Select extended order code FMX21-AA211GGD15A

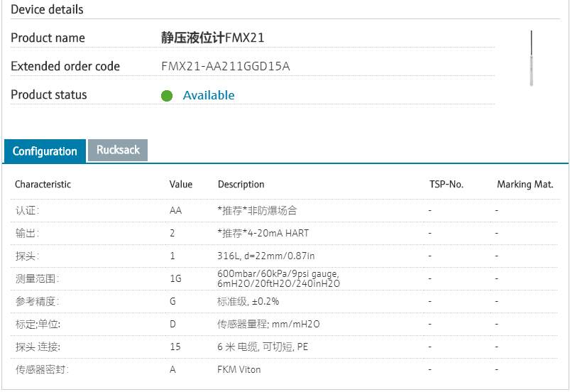[x=226, y=67]
